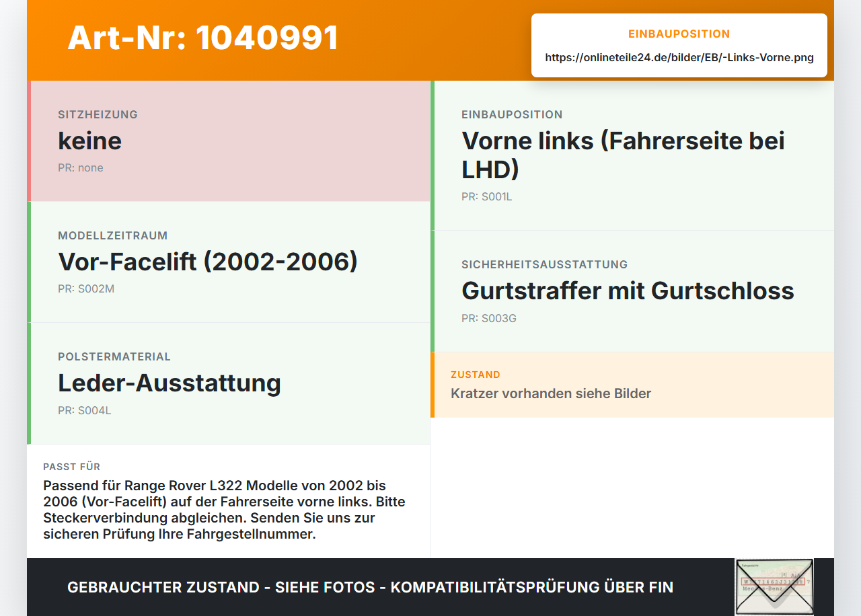
Task: Click the 'PR: none' text
Action: coord(81,168)
